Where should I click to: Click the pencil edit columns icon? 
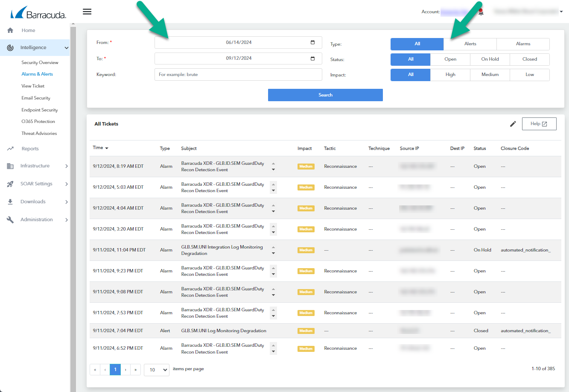pyautogui.click(x=513, y=124)
